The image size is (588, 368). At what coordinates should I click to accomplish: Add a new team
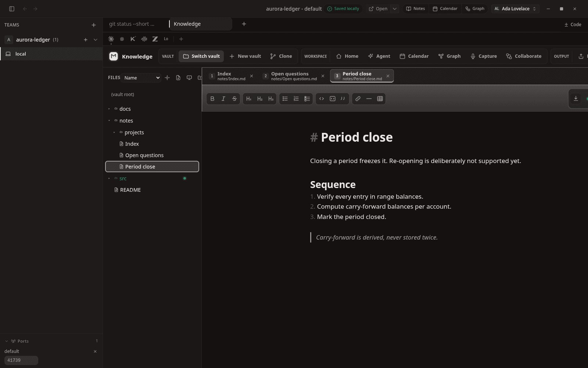click(94, 25)
